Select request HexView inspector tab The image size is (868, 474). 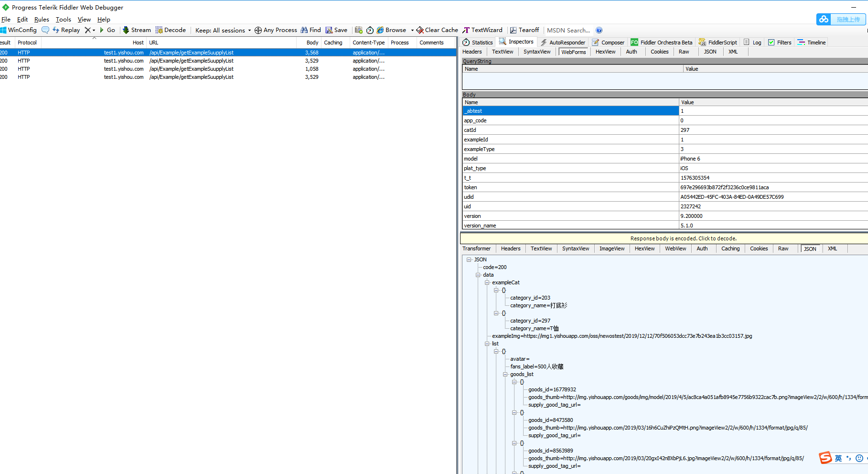[x=605, y=52]
